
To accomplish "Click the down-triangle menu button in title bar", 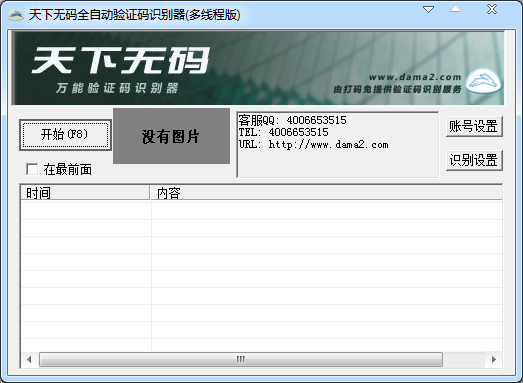I will pos(429,10).
